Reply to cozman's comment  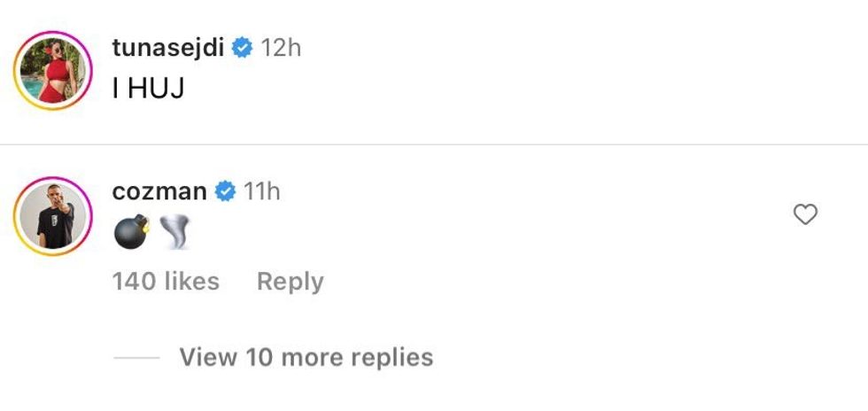[290, 282]
